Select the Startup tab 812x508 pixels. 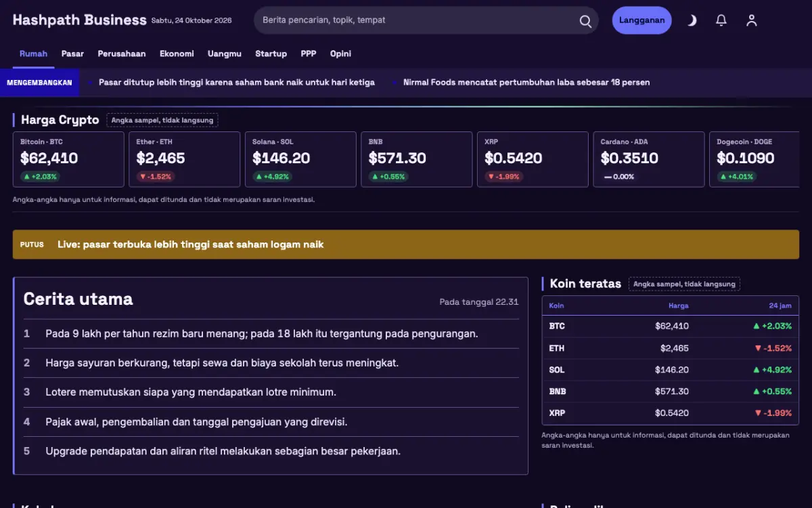271,54
